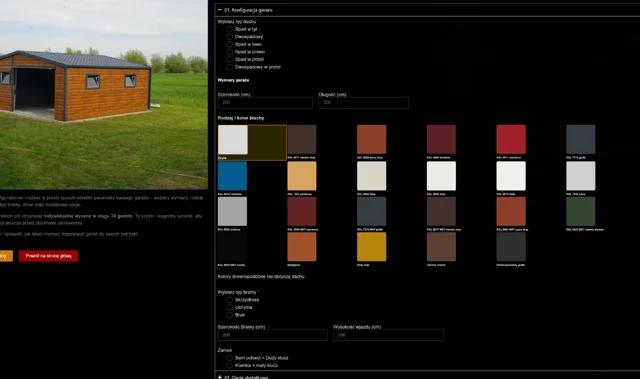Select the RAL 8017 MAT dark brown swatch

tap(441, 211)
